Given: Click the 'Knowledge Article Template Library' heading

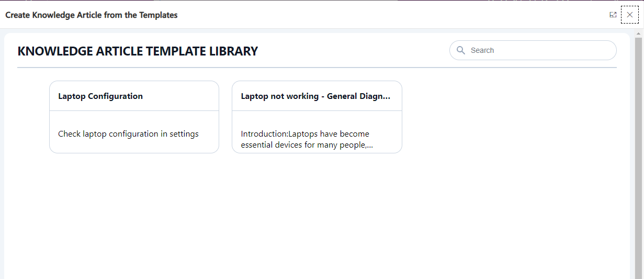Looking at the screenshot, I should pyautogui.click(x=138, y=51).
